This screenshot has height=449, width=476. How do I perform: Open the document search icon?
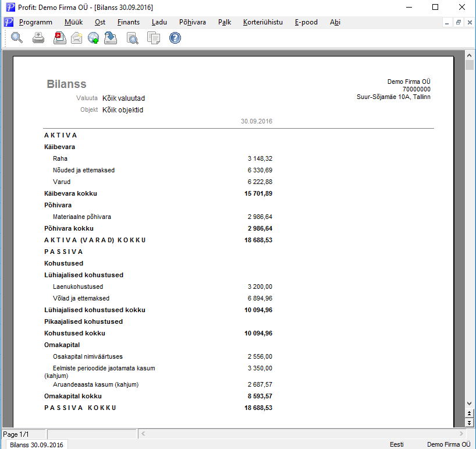click(x=132, y=38)
